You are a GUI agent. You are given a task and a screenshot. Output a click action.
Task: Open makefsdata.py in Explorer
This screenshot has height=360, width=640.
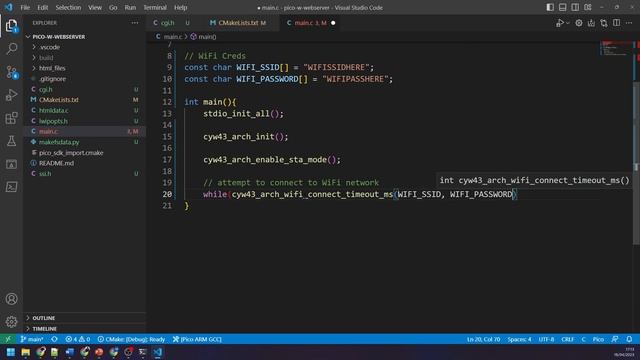click(59, 142)
